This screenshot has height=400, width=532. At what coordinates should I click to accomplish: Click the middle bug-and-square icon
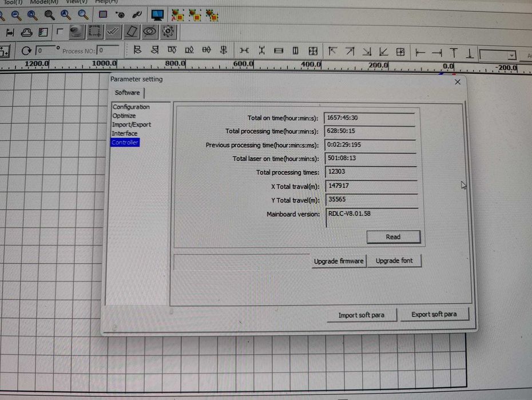click(x=194, y=15)
